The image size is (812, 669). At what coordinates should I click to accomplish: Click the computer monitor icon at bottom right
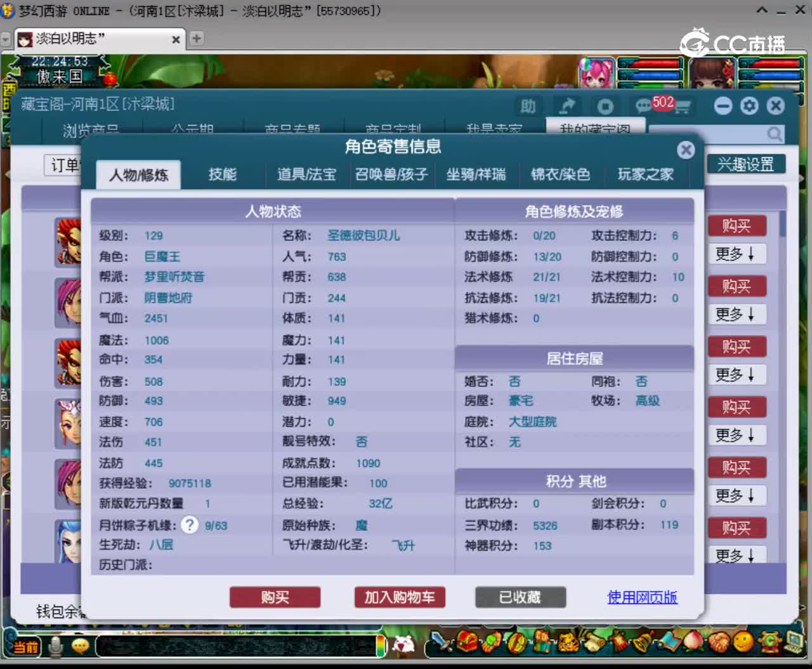793,642
